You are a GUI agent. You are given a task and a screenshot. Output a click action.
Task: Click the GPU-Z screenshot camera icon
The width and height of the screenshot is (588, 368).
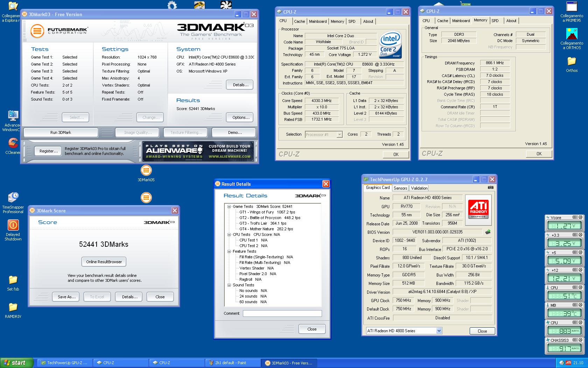coord(491,188)
